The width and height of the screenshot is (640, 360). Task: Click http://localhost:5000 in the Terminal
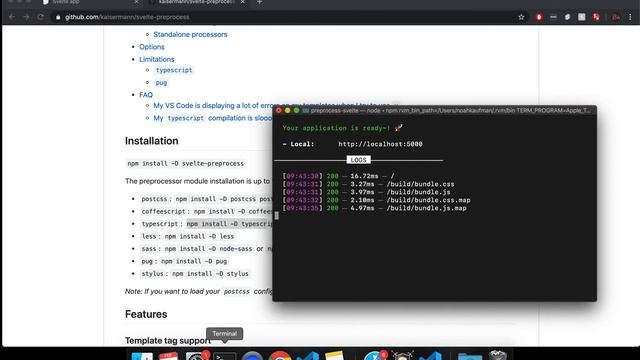pyautogui.click(x=380, y=144)
